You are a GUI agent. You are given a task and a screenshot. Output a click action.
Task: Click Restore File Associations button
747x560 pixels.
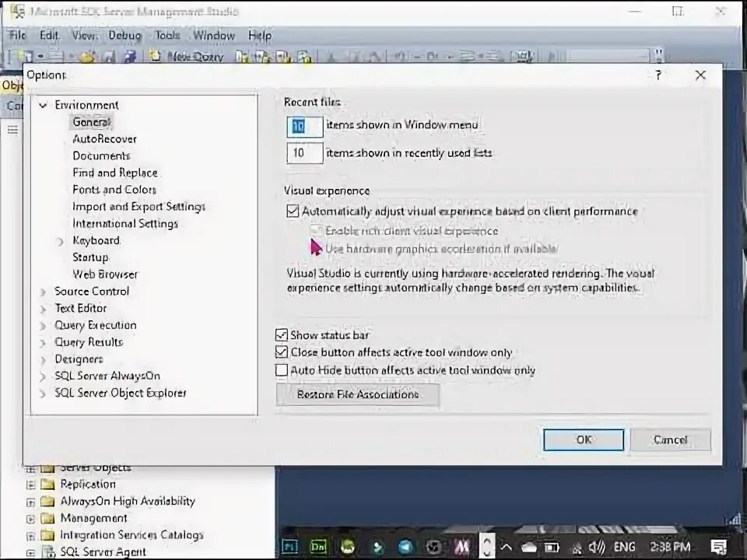(x=358, y=395)
